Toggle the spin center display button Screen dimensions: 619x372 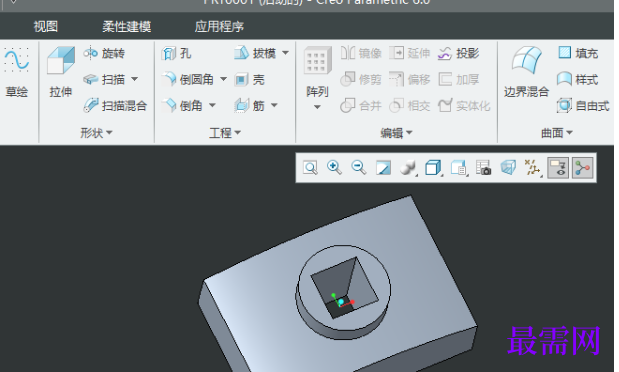tap(582, 168)
